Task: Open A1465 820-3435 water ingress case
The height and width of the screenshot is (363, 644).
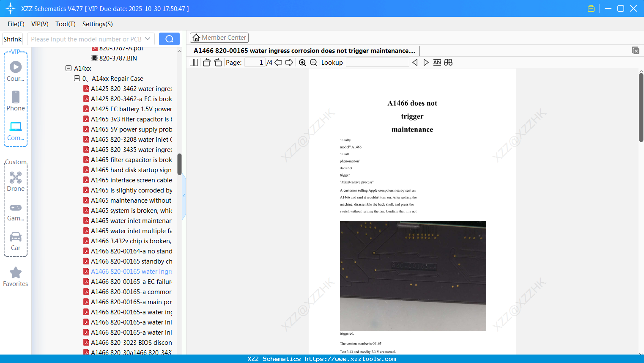Action: click(128, 149)
